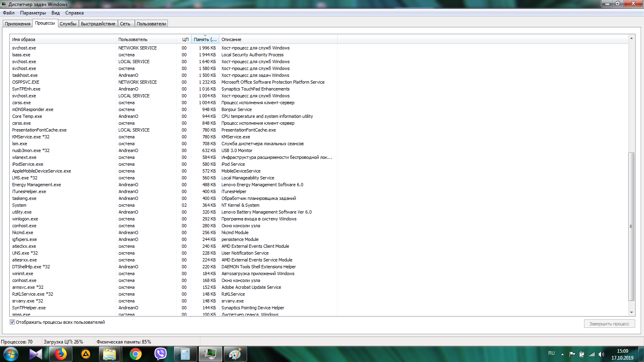Screen dimensions: 644x362
Task: Click the volume speaker tray icon
Action: pos(601,354)
